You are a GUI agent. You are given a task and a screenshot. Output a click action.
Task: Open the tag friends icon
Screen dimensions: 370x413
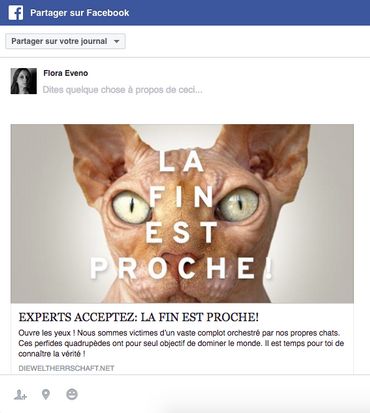(21, 395)
